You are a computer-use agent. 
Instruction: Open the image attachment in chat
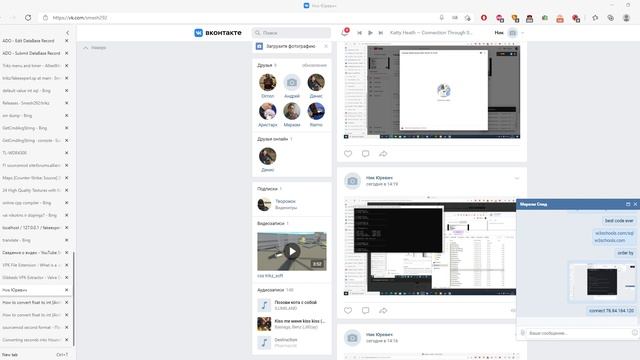click(x=602, y=282)
